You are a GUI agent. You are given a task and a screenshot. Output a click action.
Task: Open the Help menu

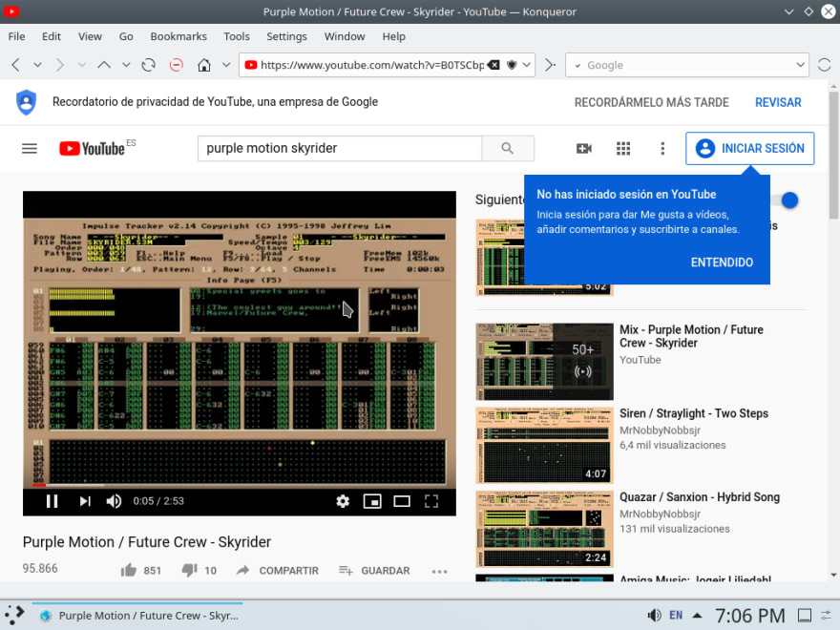coord(393,36)
